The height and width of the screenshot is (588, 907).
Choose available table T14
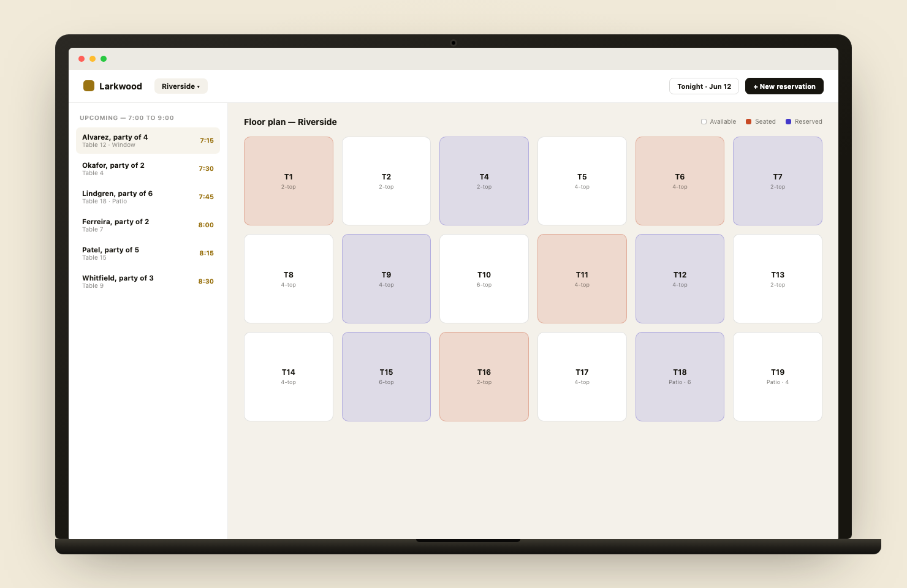289,377
